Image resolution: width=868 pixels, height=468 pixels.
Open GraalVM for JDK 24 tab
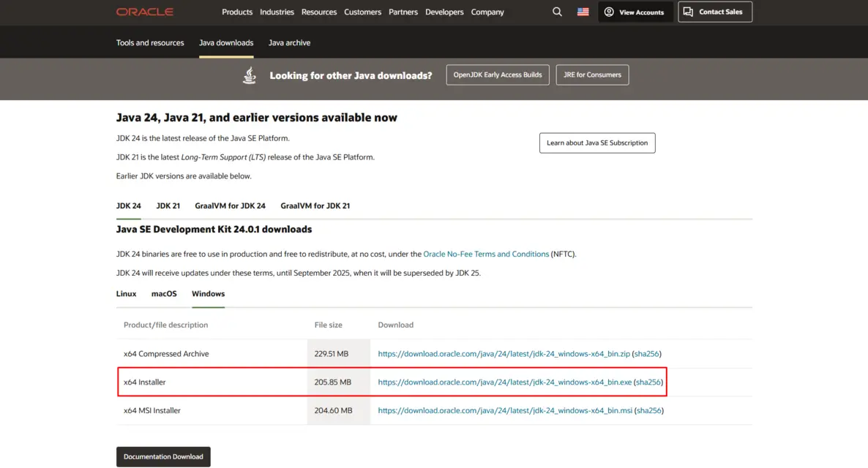click(230, 205)
